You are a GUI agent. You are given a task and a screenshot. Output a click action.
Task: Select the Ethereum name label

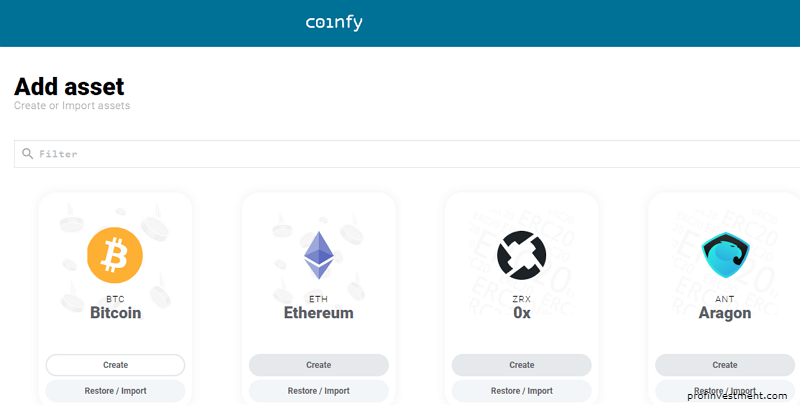(319, 313)
